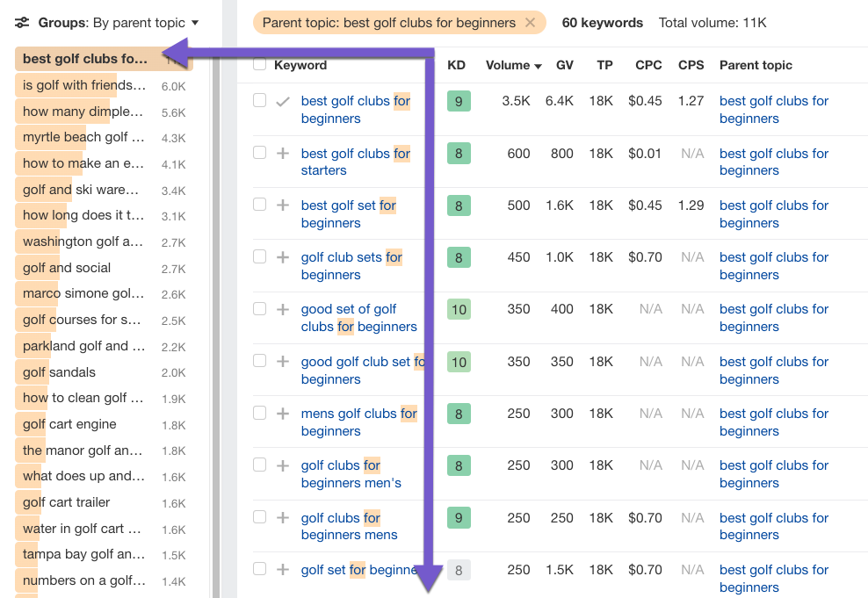The height and width of the screenshot is (598, 868).
Task: Add 'good set of golf clubs for beginners' with plus
Action: tap(283, 309)
